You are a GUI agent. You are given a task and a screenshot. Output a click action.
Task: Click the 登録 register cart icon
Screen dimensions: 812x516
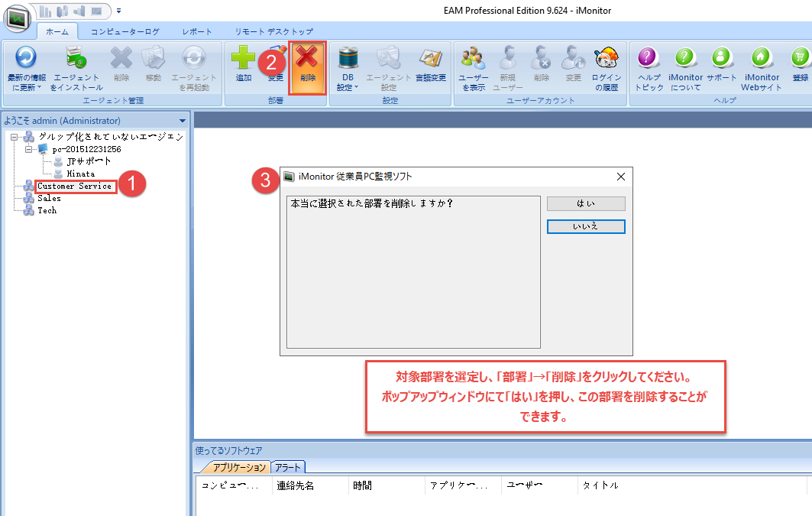tap(801, 58)
